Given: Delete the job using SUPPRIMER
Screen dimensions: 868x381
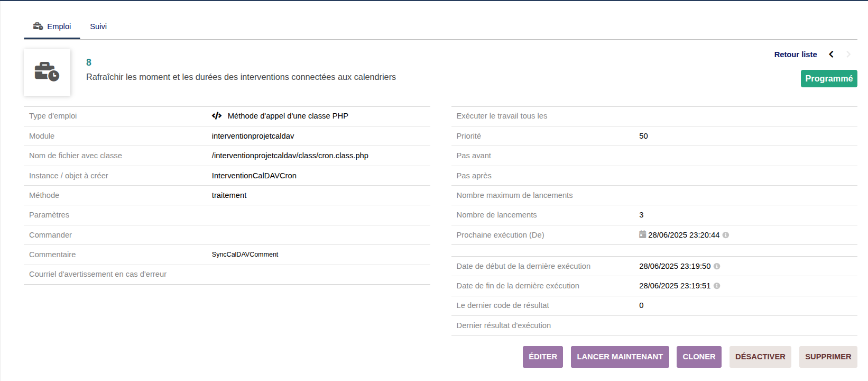Looking at the screenshot, I should pos(828,357).
